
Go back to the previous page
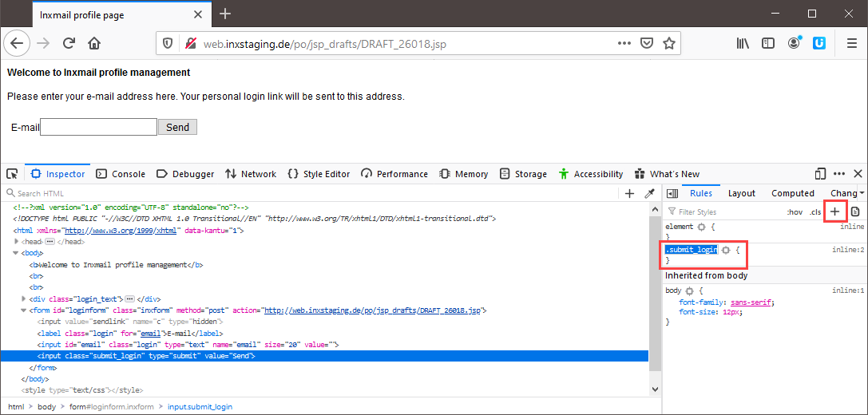click(17, 43)
